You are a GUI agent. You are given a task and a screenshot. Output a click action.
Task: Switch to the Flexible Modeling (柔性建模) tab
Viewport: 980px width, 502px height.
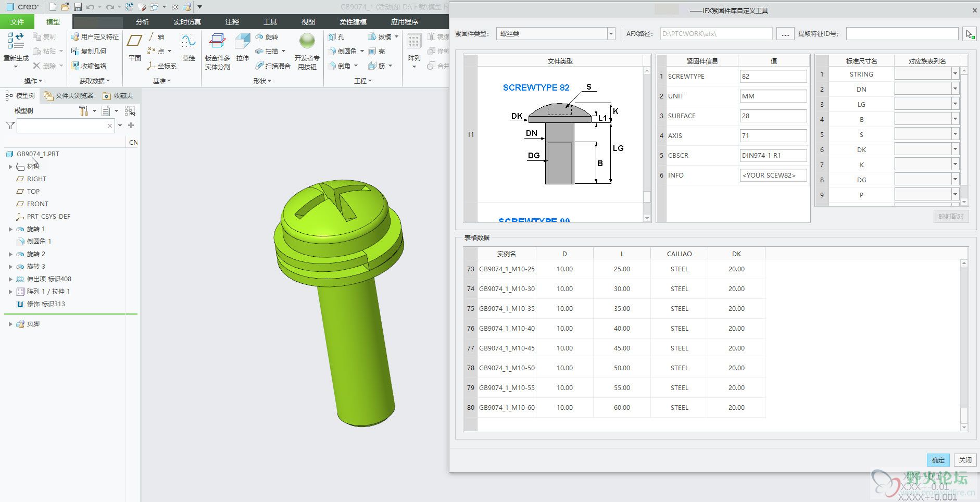click(x=353, y=22)
